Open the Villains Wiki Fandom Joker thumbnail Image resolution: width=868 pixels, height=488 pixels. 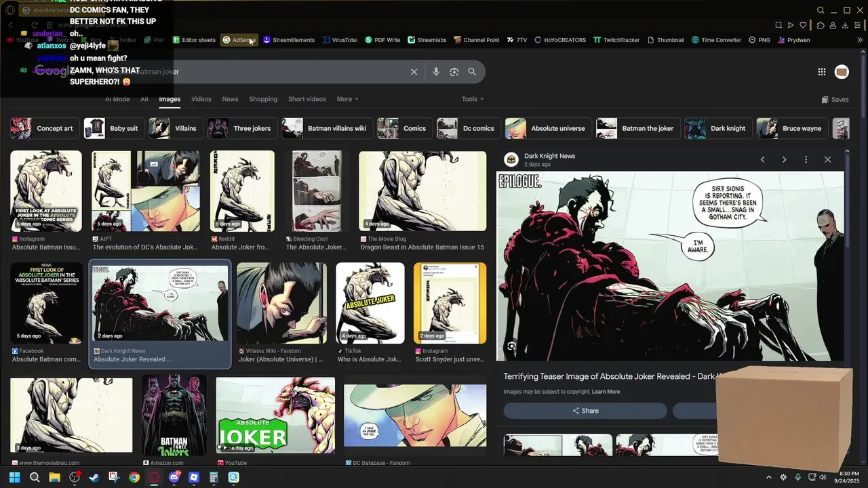click(x=281, y=304)
